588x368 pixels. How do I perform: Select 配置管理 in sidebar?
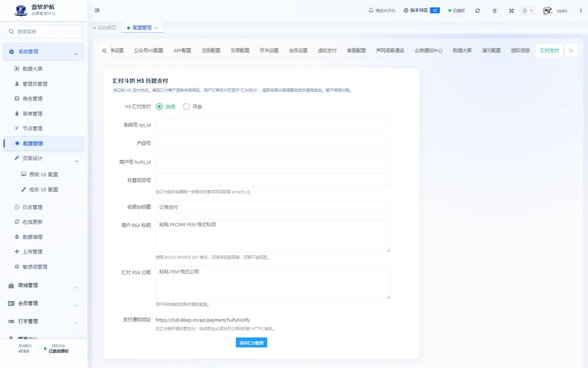click(x=43, y=144)
